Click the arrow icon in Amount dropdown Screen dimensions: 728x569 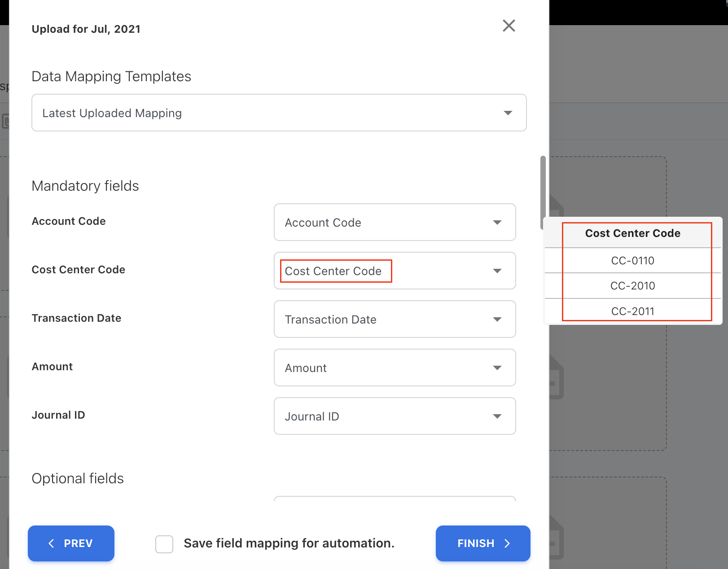pos(497,368)
